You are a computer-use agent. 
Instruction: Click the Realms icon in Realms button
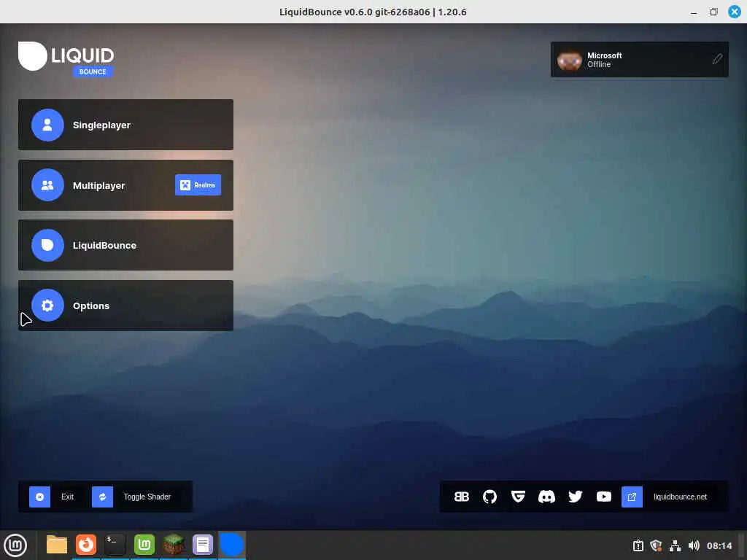[185, 185]
